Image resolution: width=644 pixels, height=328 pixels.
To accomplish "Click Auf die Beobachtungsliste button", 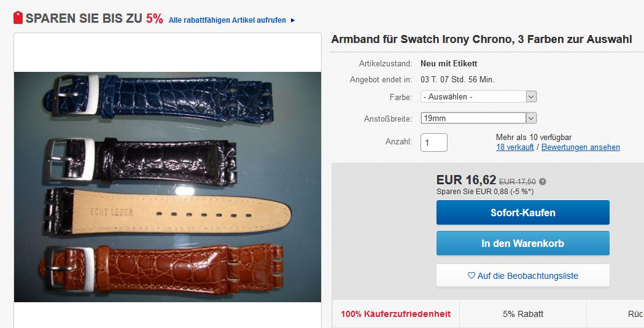I will click(x=523, y=276).
